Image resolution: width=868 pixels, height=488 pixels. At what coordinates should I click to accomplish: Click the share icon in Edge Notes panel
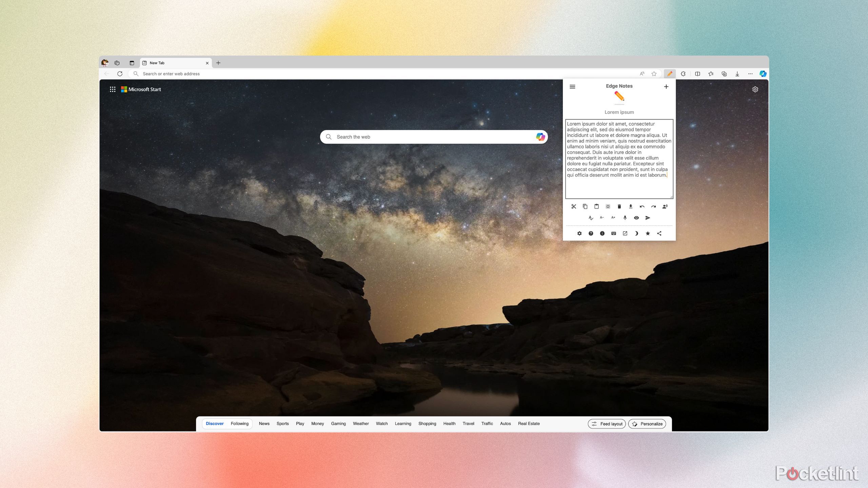pyautogui.click(x=659, y=233)
